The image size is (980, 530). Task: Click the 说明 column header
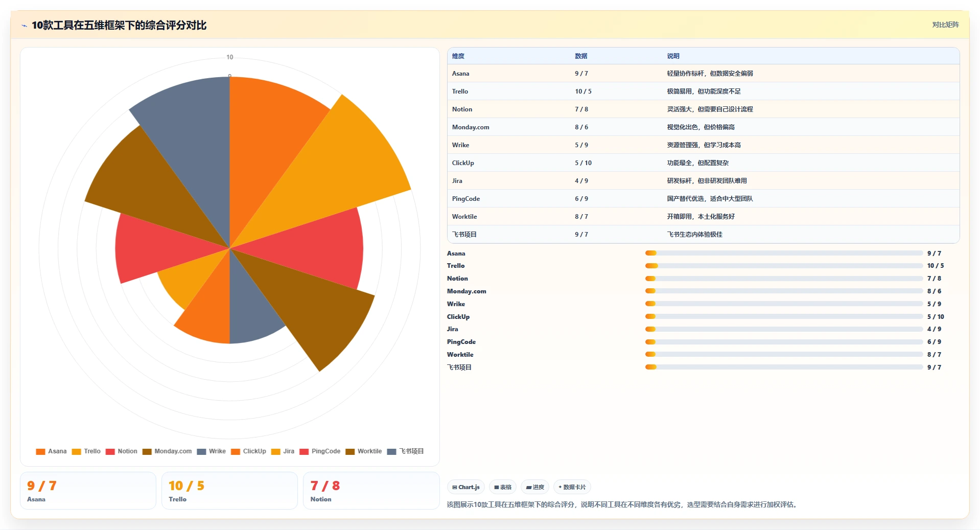[x=673, y=56]
